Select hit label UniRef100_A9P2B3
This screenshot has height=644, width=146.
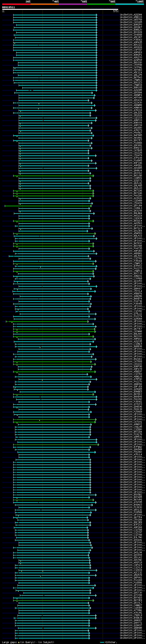click(131, 251)
